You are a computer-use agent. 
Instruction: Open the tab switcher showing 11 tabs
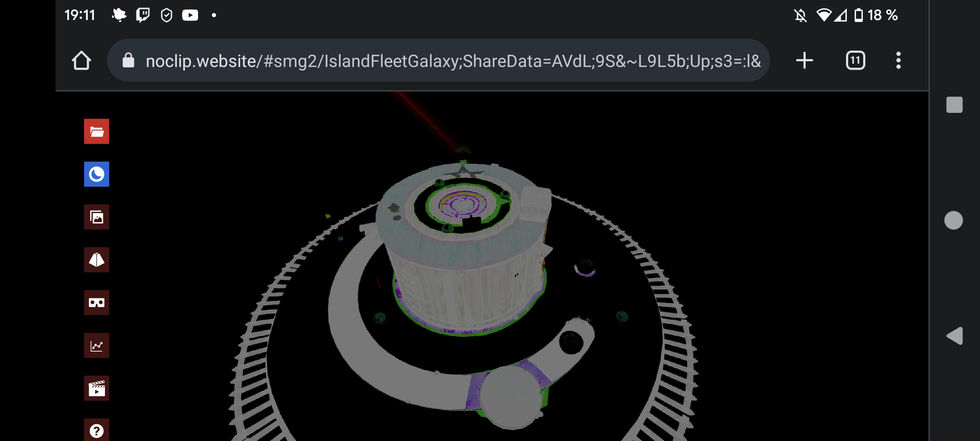[855, 60]
